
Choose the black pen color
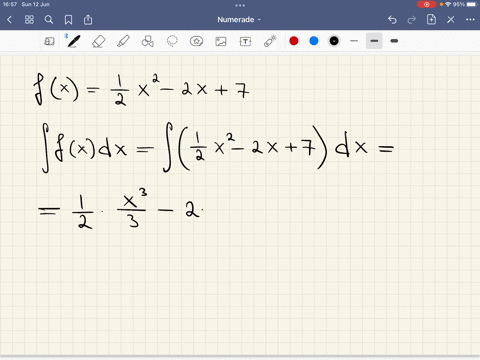334,41
